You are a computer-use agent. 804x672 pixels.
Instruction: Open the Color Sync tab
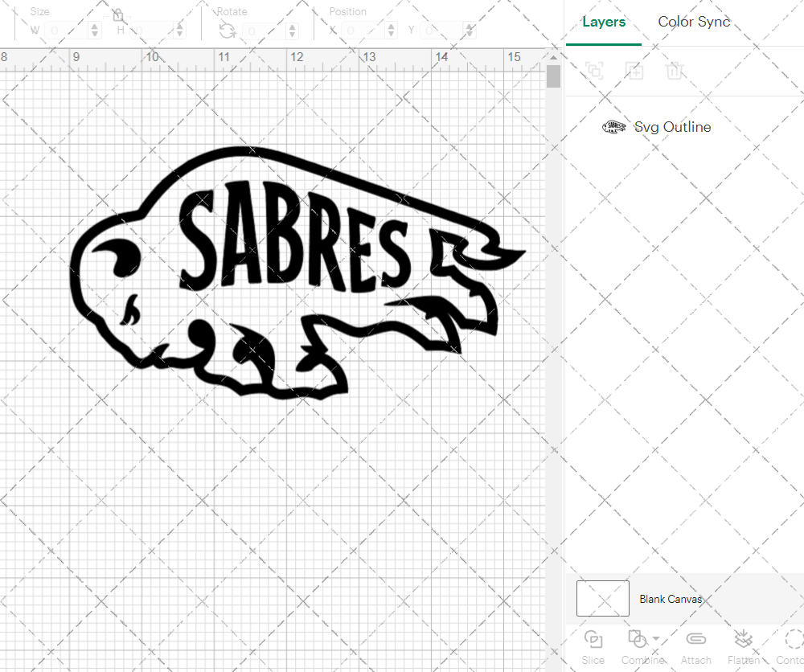tap(694, 22)
